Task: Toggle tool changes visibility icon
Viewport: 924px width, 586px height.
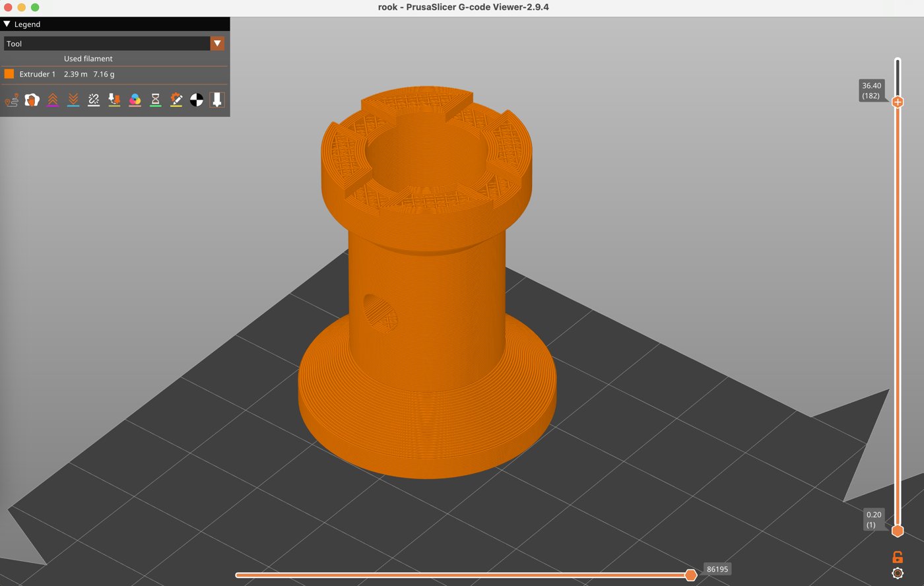Action: pos(114,100)
